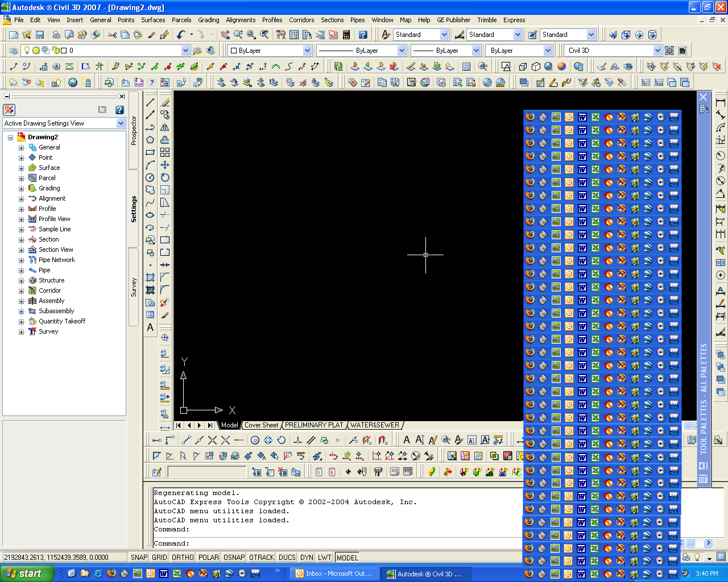Click the Help question mark toolbar icon
This screenshot has width=728, height=582.
(363, 35)
